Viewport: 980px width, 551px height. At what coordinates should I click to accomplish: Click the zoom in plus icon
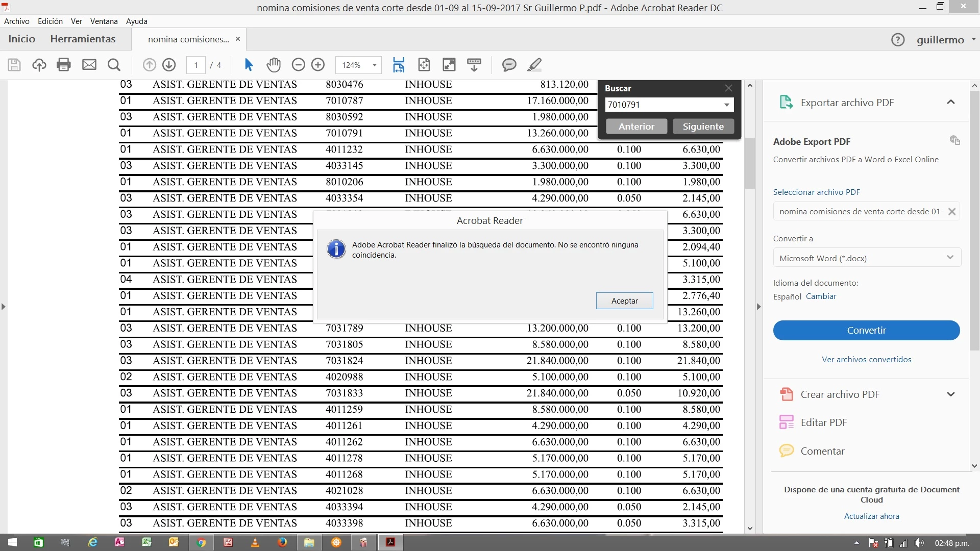(x=318, y=65)
